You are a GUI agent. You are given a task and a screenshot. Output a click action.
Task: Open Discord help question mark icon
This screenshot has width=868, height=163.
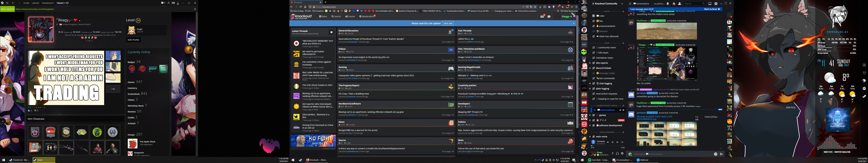[x=716, y=4]
